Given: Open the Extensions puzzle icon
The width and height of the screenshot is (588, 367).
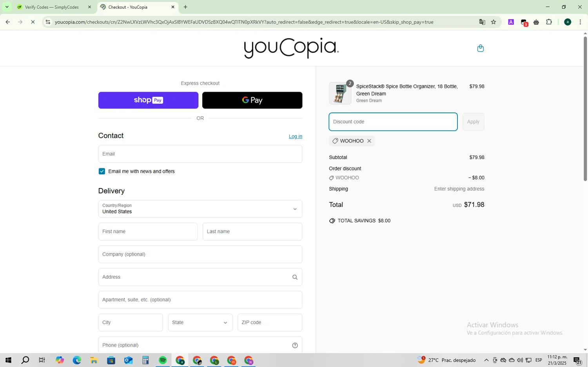Looking at the screenshot, I should 549,22.
